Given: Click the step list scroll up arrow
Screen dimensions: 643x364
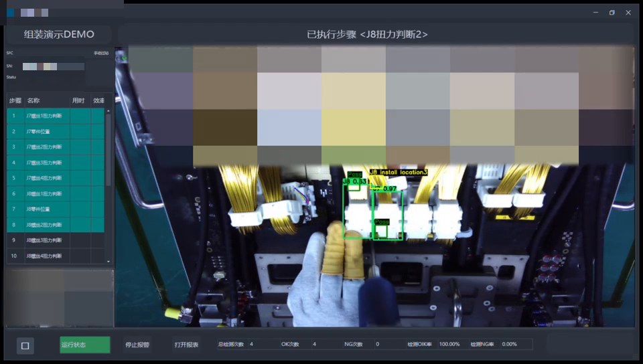Looking at the screenshot, I should coord(109,111).
